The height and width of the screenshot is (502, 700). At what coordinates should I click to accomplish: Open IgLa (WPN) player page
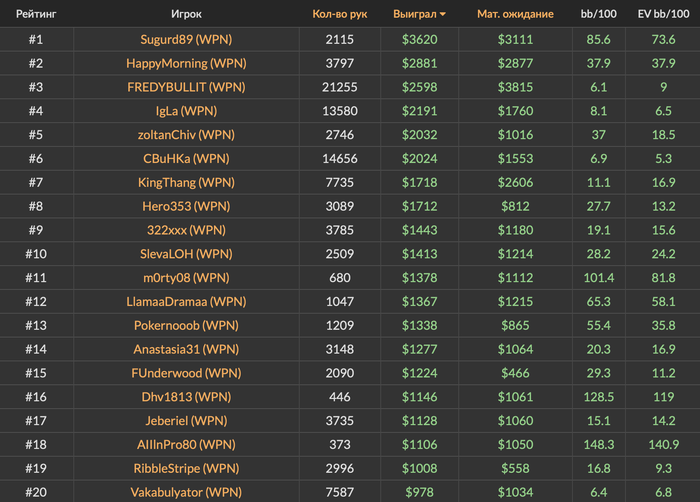(186, 111)
